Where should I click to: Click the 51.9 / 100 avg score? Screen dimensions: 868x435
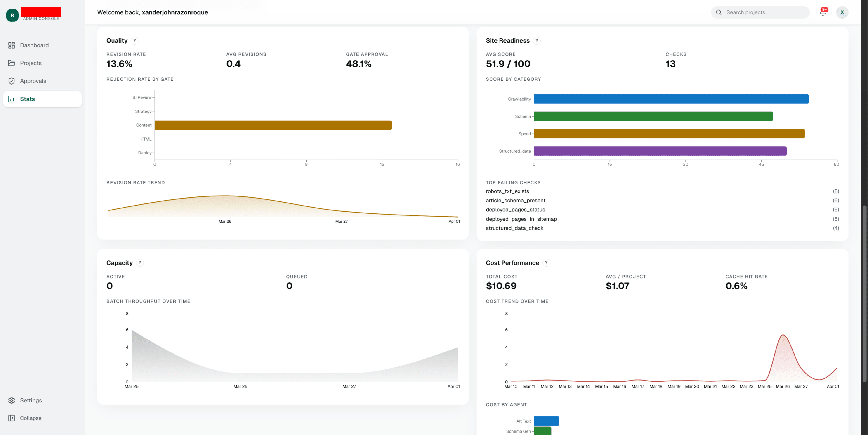coord(508,64)
